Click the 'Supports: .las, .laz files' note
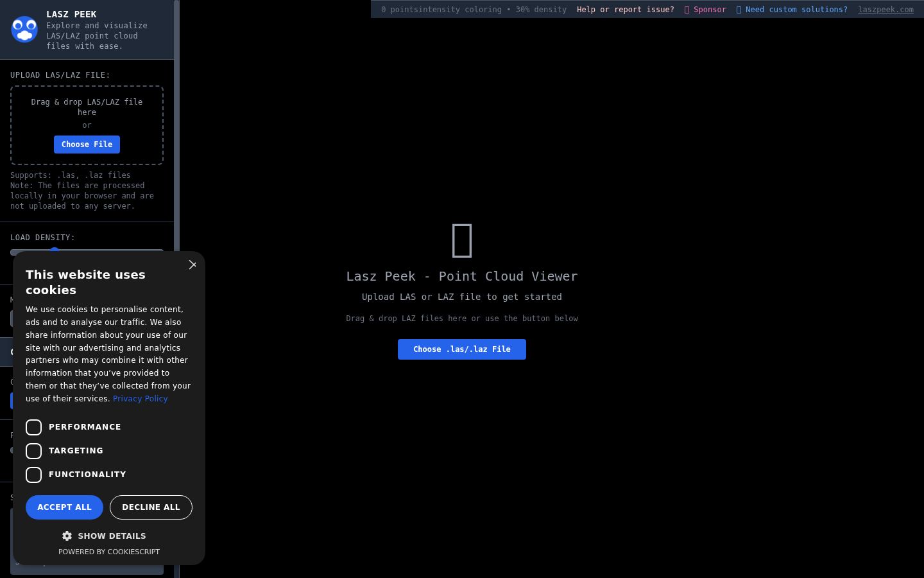Screen dimensions: 924x578 (x=71, y=175)
